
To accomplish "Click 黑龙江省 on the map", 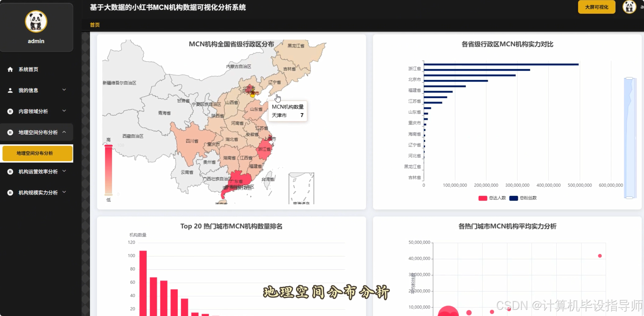I will click(x=295, y=46).
